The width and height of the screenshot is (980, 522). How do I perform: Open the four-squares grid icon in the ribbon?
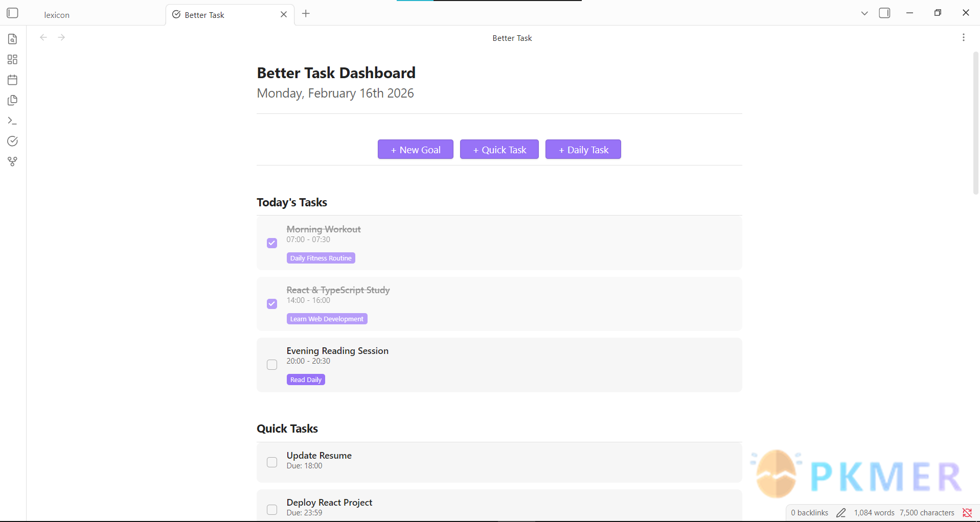(x=13, y=59)
